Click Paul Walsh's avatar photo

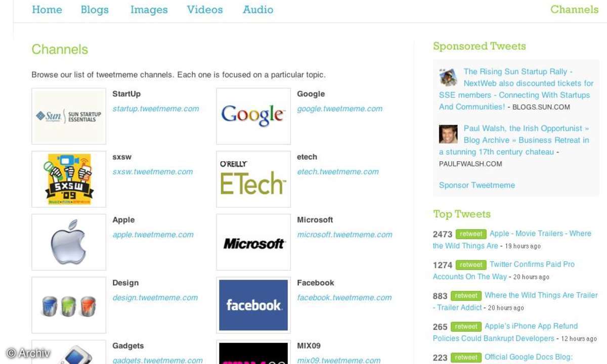[448, 134]
